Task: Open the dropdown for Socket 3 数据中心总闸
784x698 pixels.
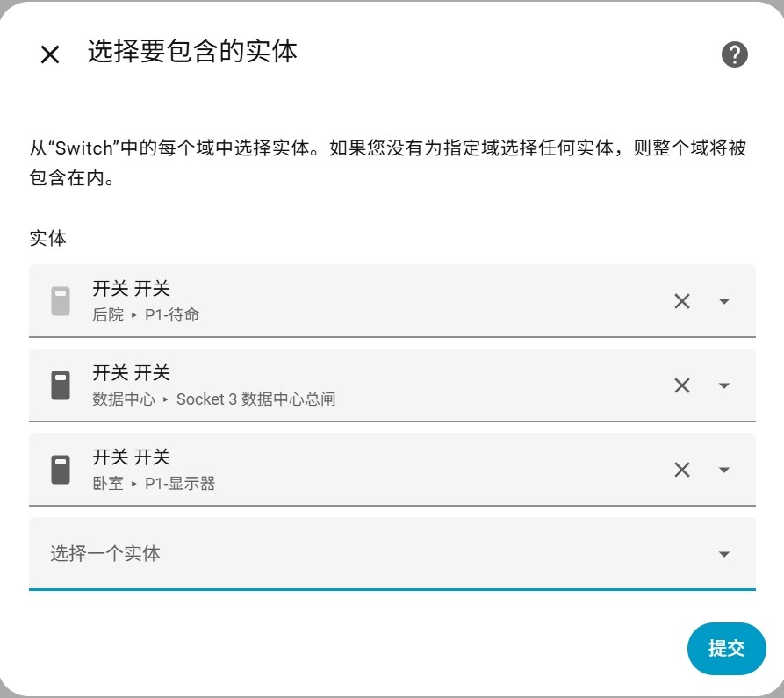Action: point(724,385)
